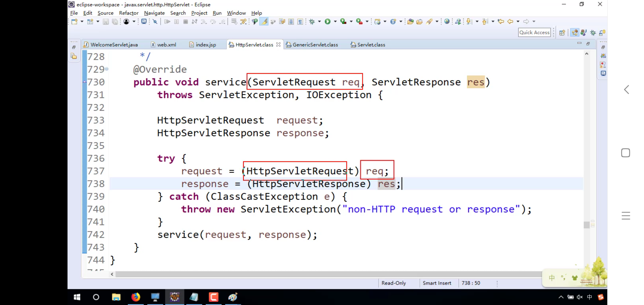The width and height of the screenshot is (644, 305).
Task: Click the Save icon in toolbar
Action: [x=106, y=21]
